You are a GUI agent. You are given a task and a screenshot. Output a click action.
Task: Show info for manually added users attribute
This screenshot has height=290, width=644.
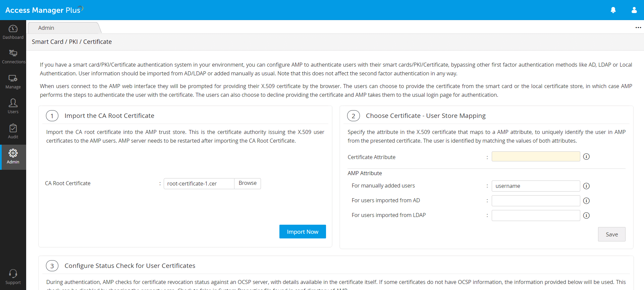click(586, 186)
